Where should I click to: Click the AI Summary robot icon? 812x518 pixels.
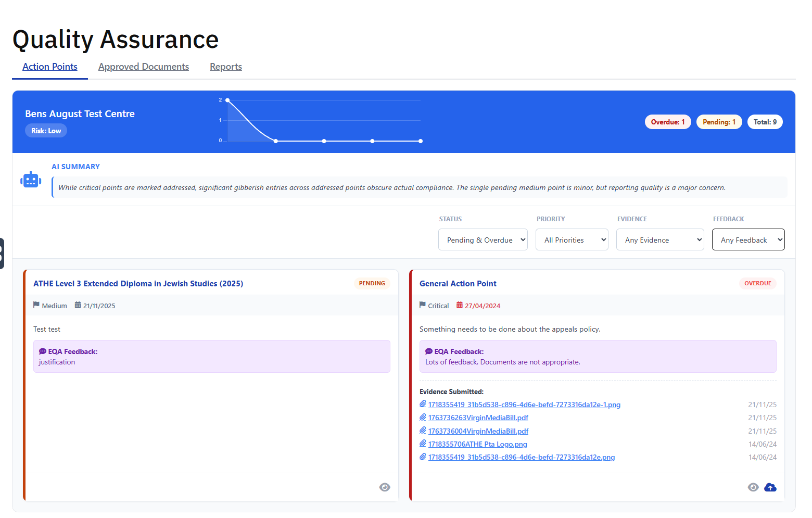point(31,179)
